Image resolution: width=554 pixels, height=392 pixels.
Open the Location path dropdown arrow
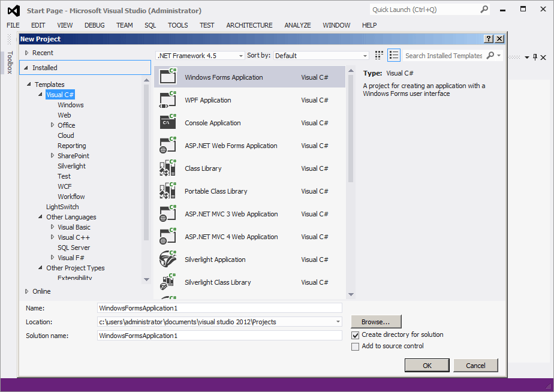[338, 322]
